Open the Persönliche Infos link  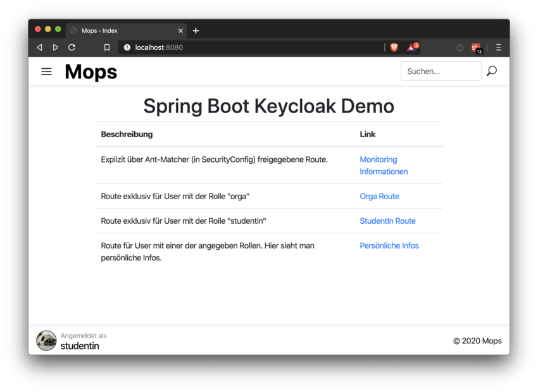click(x=389, y=246)
